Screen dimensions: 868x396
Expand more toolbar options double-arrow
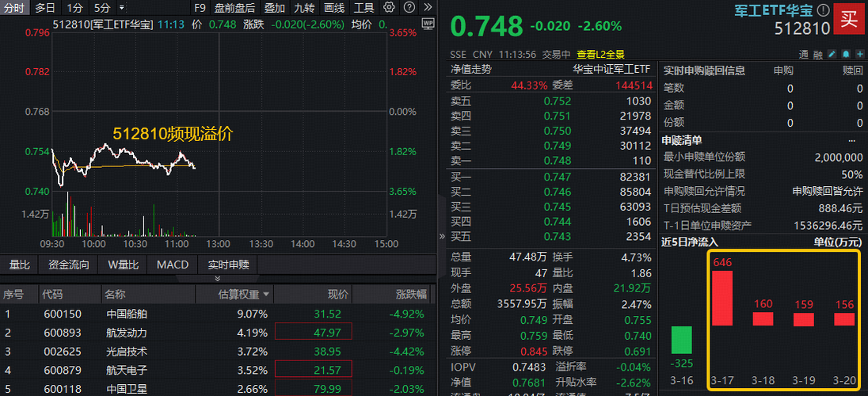(428, 8)
